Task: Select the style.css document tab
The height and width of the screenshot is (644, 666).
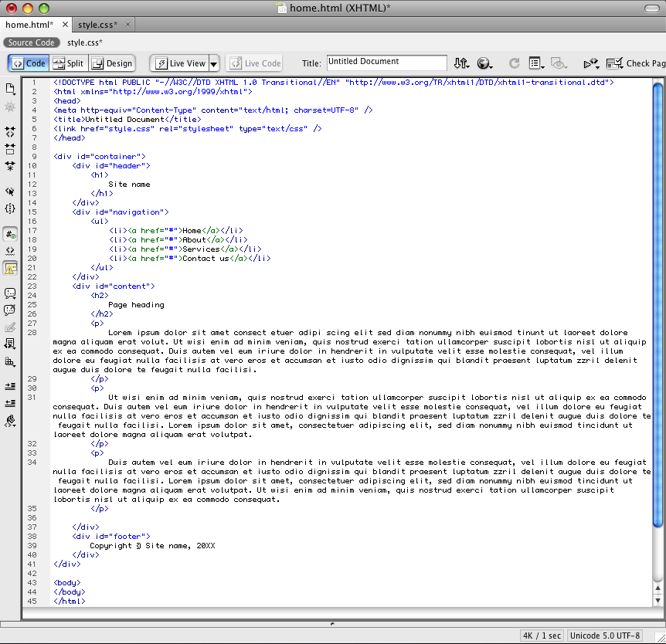Action: (x=97, y=25)
